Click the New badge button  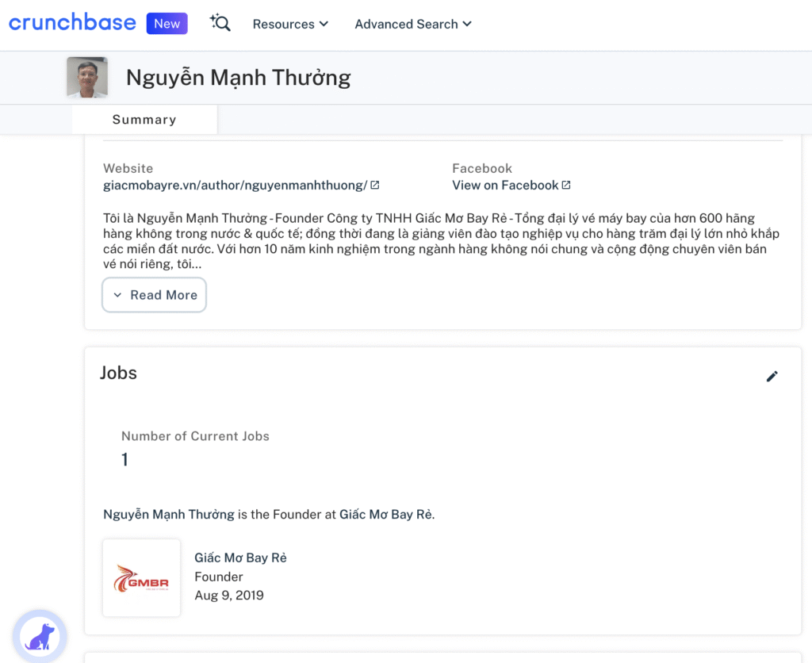pos(167,24)
